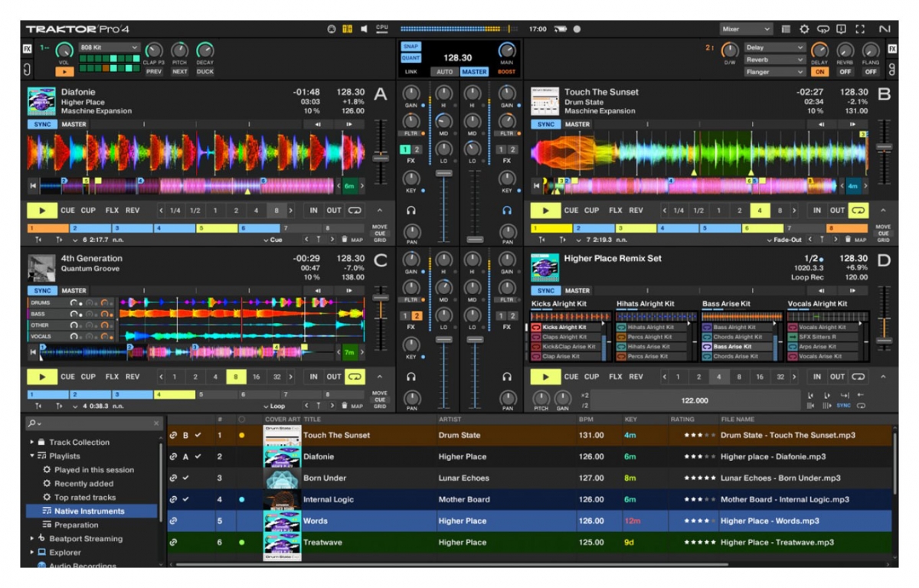Select the Born Under track cover art
This screenshot has height=588, width=919.
282,478
